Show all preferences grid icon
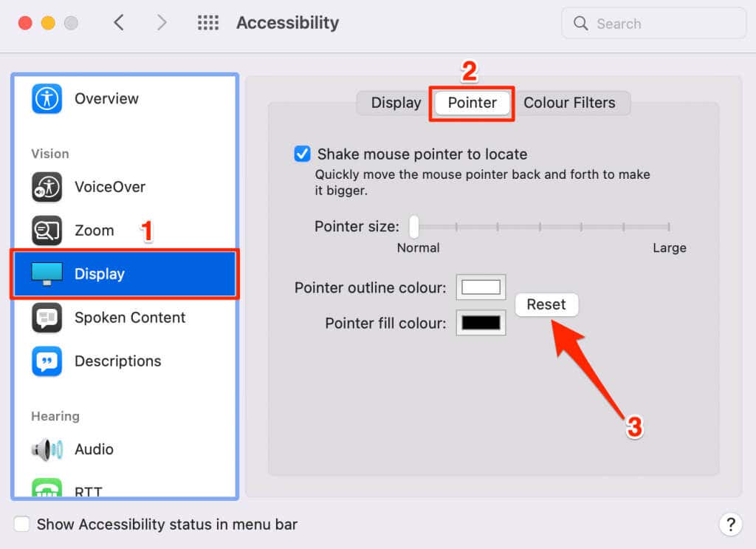 208,23
